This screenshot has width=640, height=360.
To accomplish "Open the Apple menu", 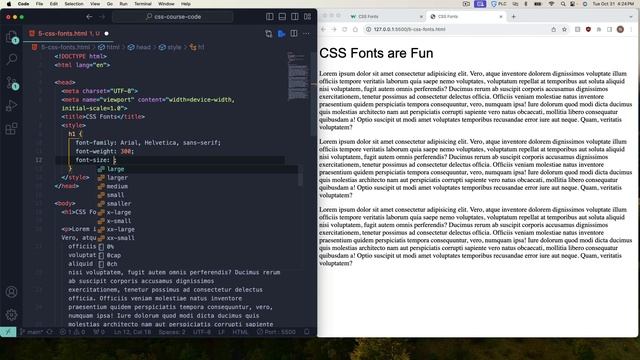I will coord(9,4).
